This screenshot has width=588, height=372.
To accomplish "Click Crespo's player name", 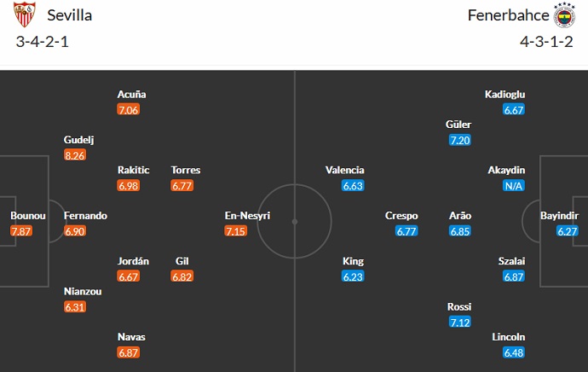I will 401,216.
